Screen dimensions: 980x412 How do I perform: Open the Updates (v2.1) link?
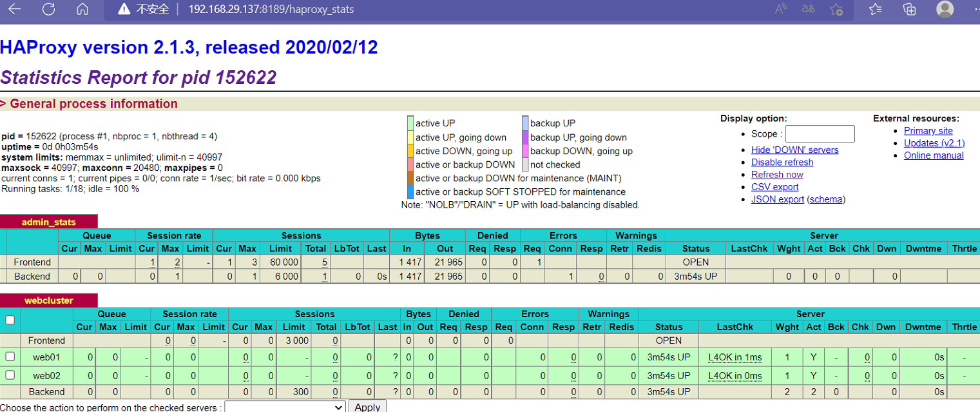[934, 143]
